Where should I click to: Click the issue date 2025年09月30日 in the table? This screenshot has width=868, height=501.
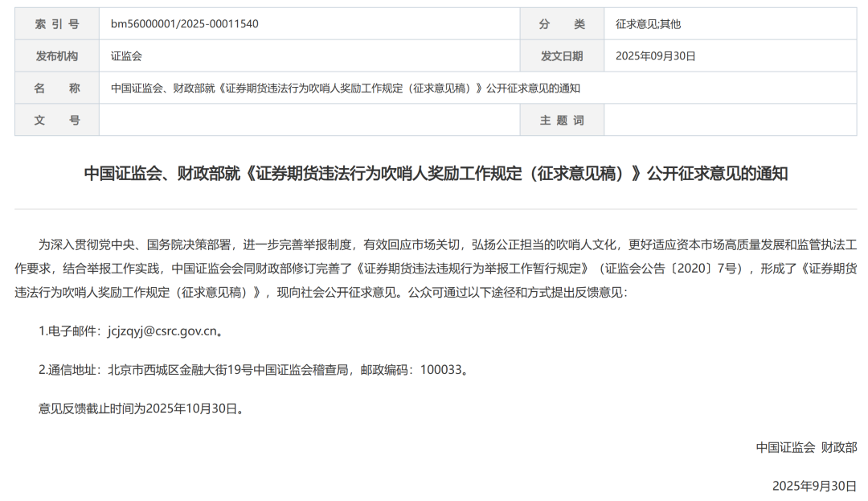(656, 56)
